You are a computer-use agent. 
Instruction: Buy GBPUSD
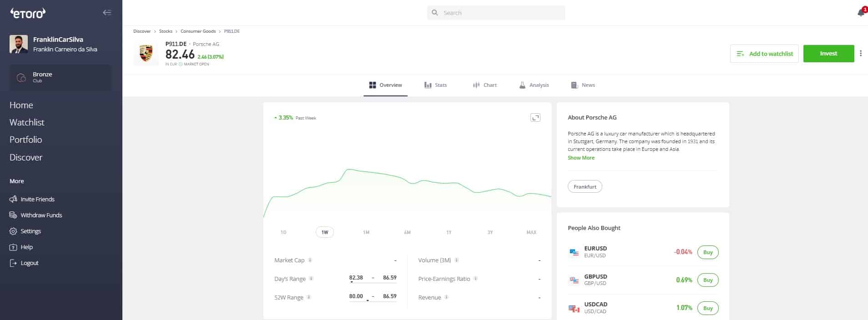[x=708, y=280]
